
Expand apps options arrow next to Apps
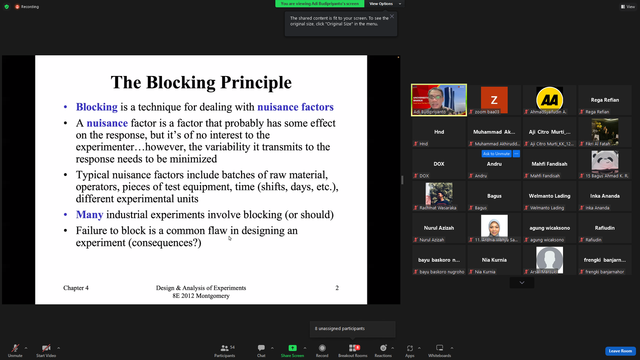[419, 348]
